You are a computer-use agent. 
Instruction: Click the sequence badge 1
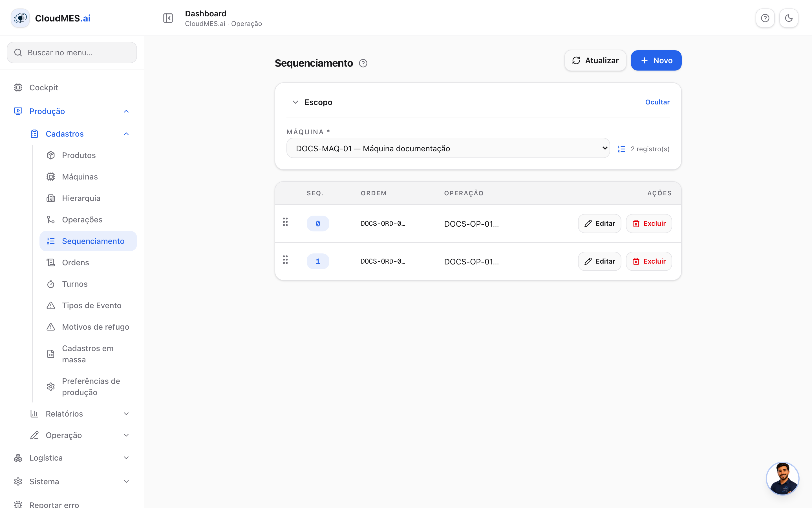pyautogui.click(x=318, y=261)
